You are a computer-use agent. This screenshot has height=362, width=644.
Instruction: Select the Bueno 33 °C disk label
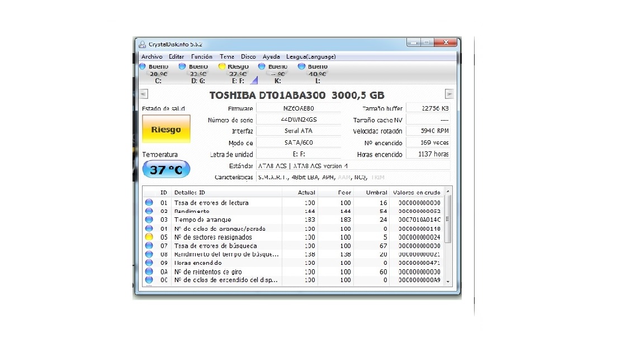(x=198, y=70)
